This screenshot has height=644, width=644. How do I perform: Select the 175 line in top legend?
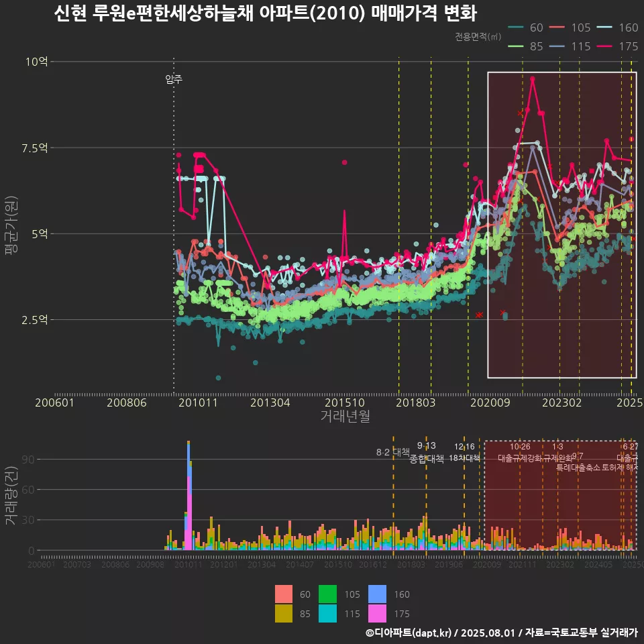click(x=604, y=46)
